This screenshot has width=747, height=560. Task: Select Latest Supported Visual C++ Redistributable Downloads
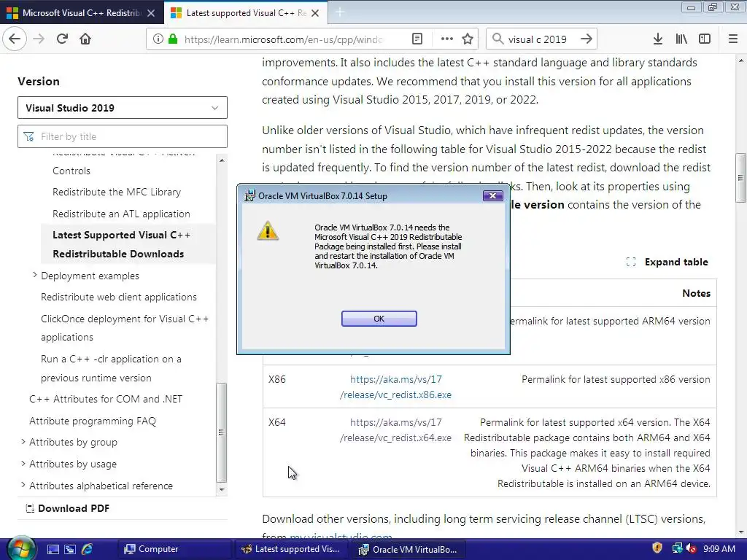[121, 244]
